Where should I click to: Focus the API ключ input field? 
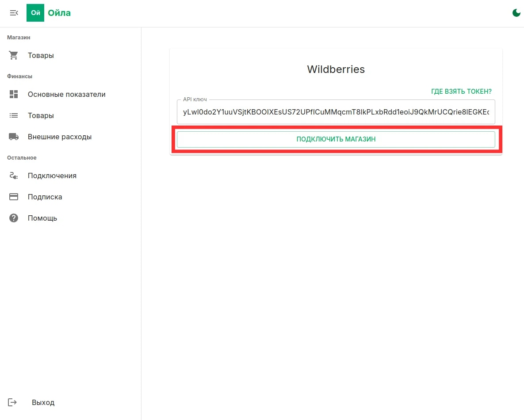click(x=336, y=112)
